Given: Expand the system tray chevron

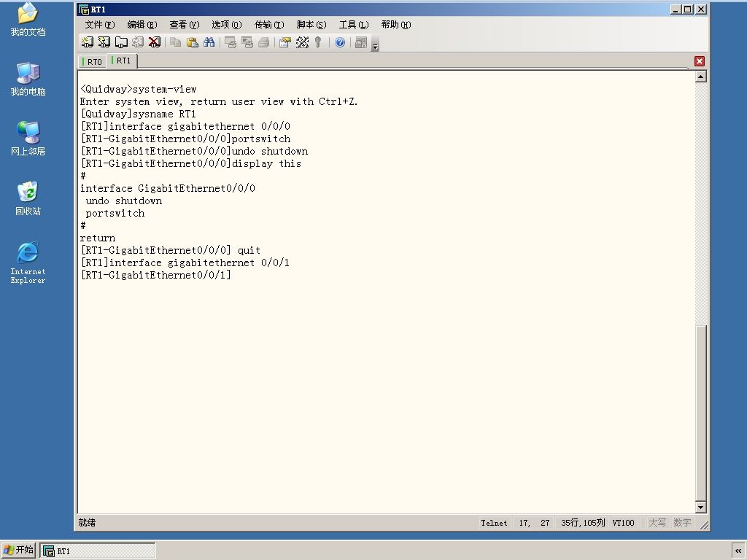Looking at the screenshot, I should 738,551.
